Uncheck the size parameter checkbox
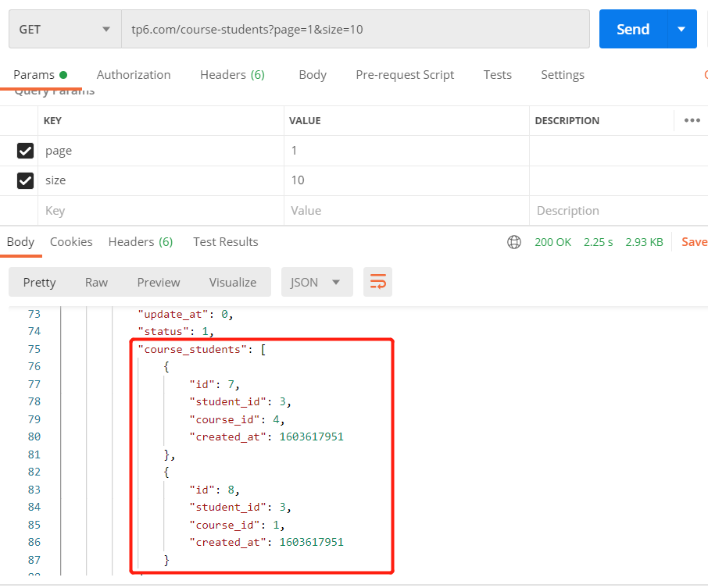The image size is (708, 588). [25, 180]
